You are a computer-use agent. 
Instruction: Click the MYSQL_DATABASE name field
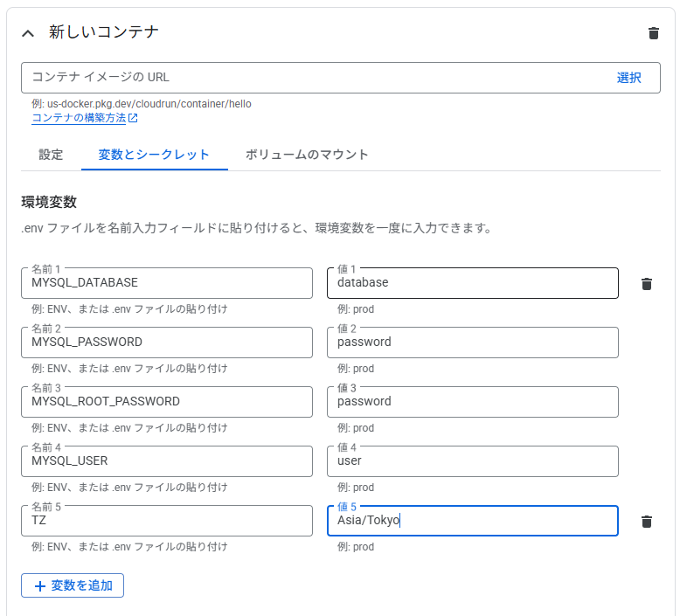click(x=167, y=283)
